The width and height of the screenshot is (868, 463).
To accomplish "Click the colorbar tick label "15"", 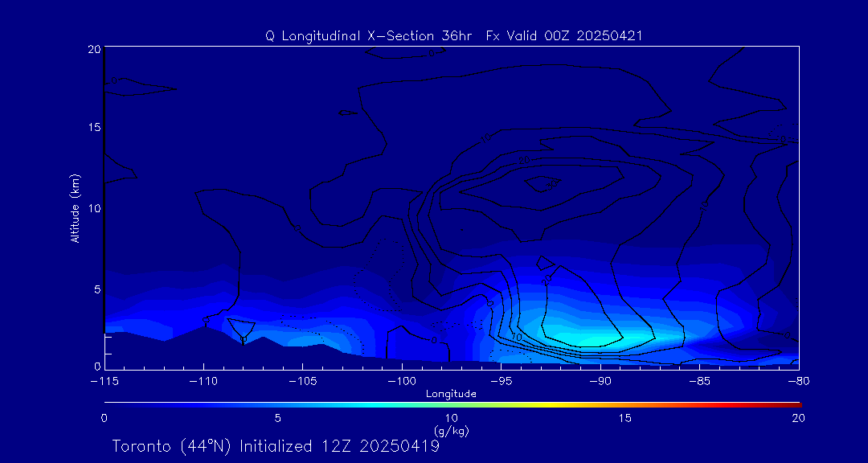I will click(625, 418).
